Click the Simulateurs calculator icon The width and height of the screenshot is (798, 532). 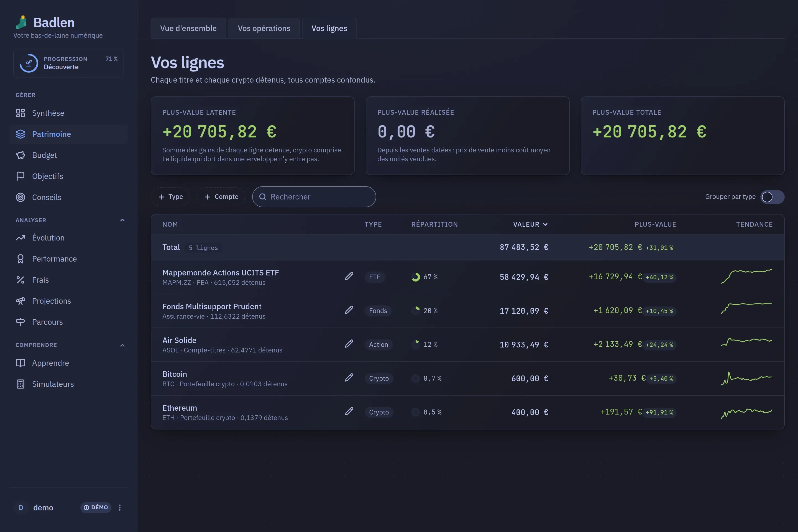[x=20, y=384]
